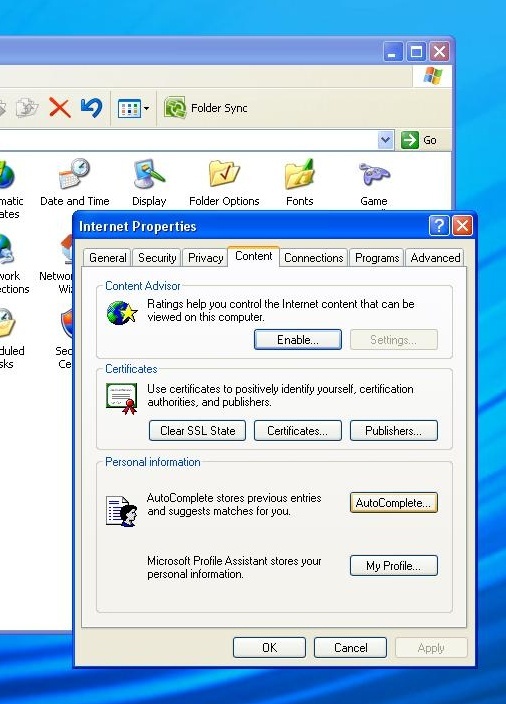Click the Windows flag logo
Screen dimensions: 506x704
pos(432,76)
